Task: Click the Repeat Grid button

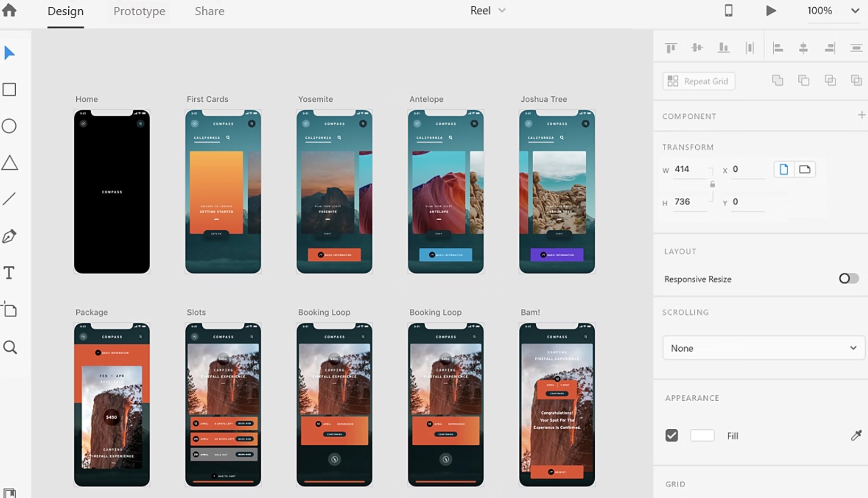Action: [699, 81]
